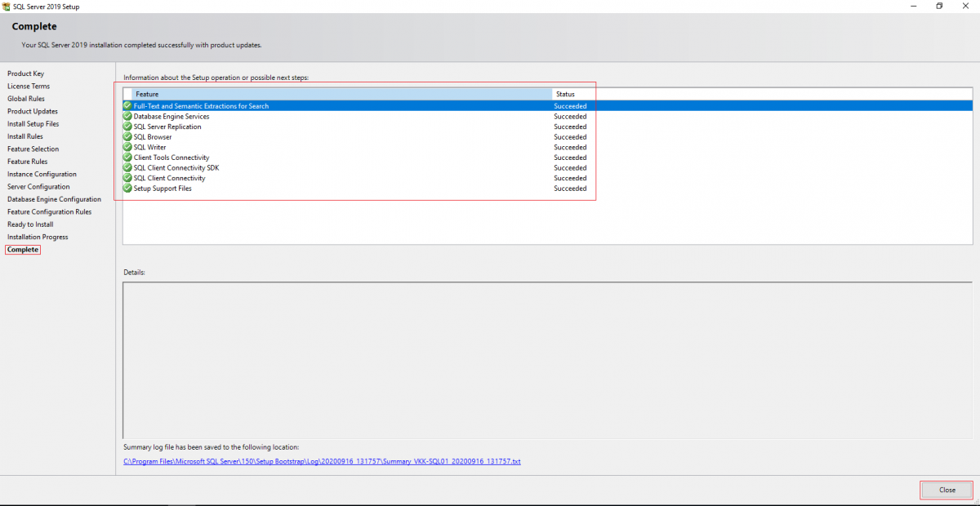Minimize the SQL Server Setup window
The height and width of the screenshot is (506, 980).
912,6
